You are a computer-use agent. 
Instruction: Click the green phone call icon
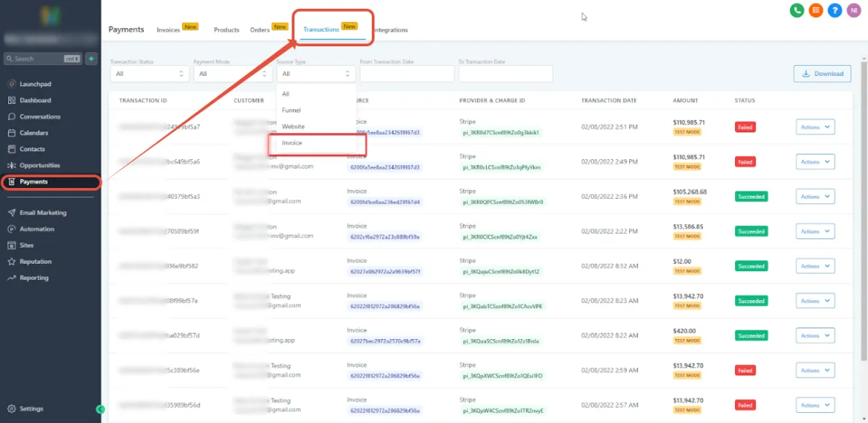pyautogui.click(x=797, y=10)
